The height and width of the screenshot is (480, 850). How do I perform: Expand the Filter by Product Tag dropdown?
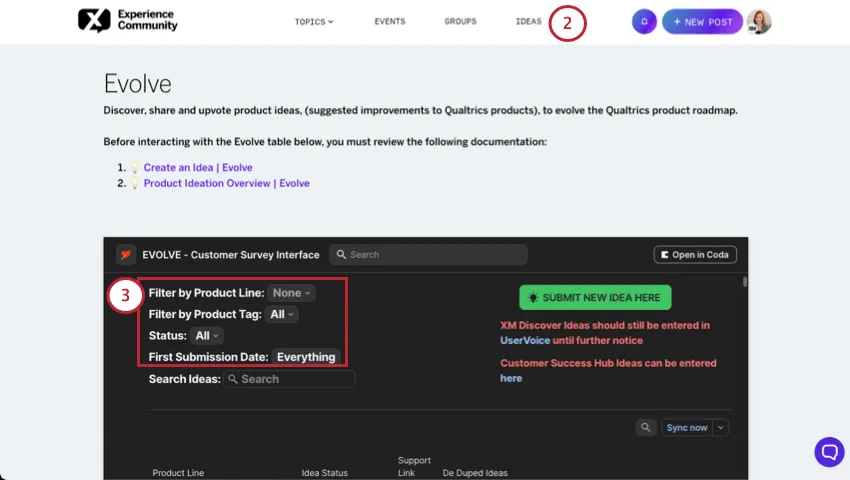(x=283, y=314)
